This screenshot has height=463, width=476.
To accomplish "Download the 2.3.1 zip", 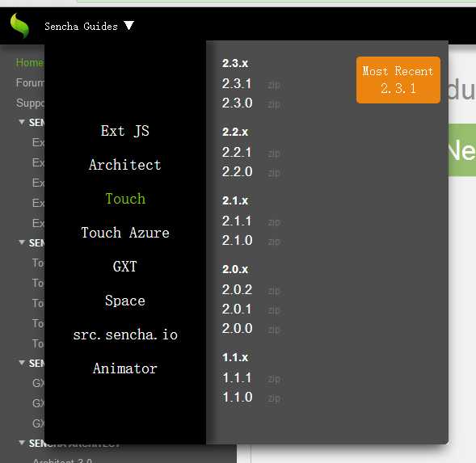I will [274, 86].
